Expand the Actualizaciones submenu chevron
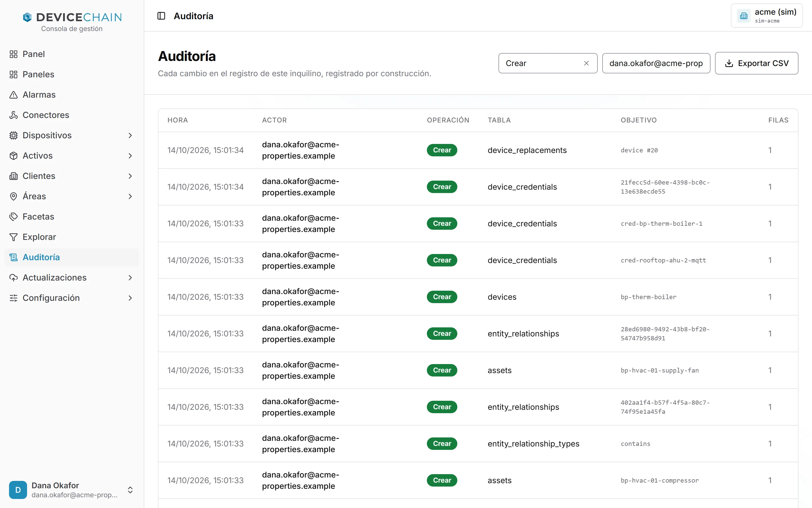This screenshot has width=812, height=508. click(x=130, y=277)
